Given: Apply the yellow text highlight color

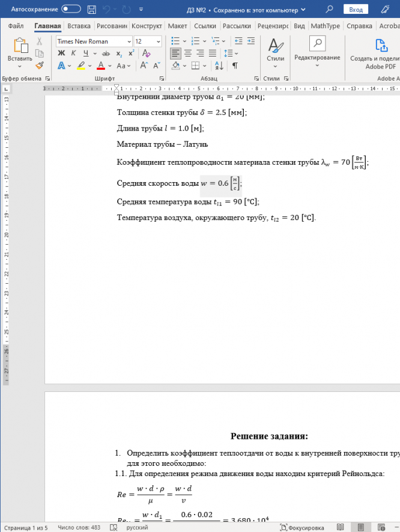Looking at the screenshot, I should pyautogui.click(x=81, y=66).
